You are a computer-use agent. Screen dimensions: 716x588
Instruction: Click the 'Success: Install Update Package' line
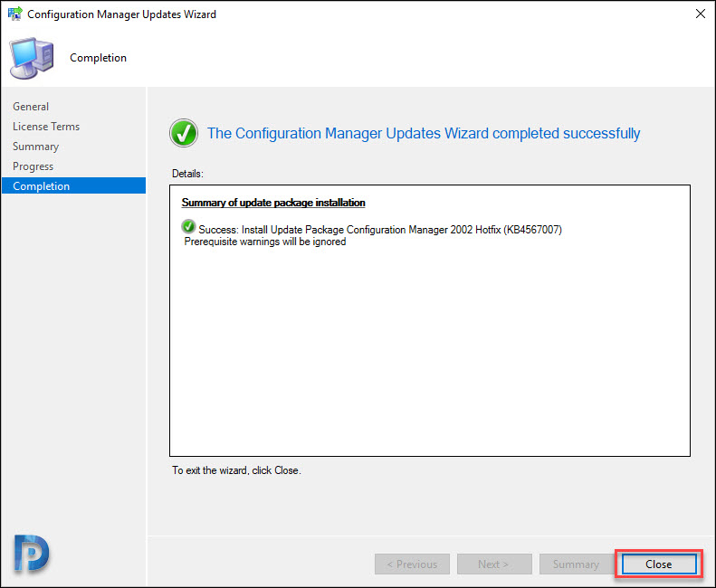(380, 230)
